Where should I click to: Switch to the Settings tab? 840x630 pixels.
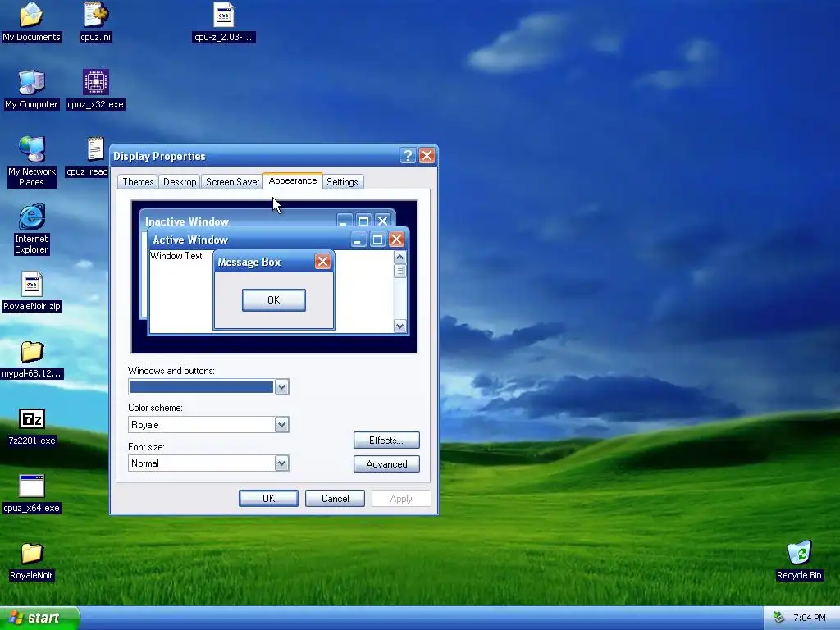point(342,182)
